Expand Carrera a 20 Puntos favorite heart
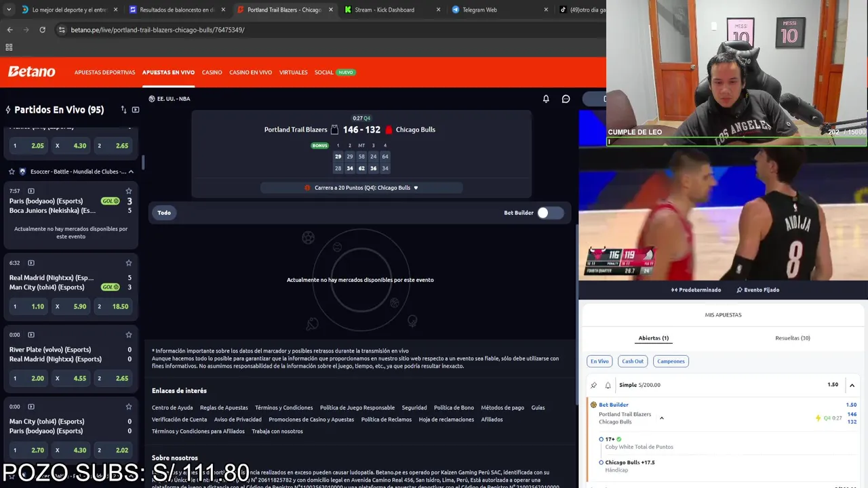The height and width of the screenshot is (488, 868). click(416, 188)
